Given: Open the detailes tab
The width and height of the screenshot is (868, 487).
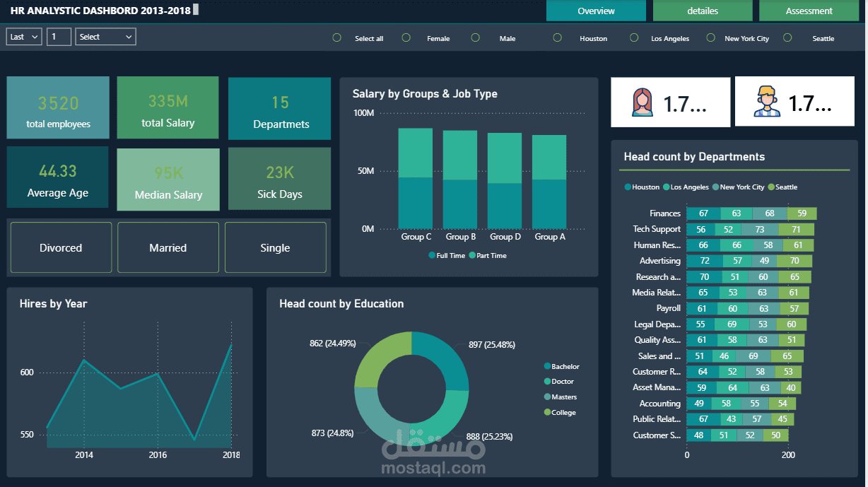Looking at the screenshot, I should 703,11.
